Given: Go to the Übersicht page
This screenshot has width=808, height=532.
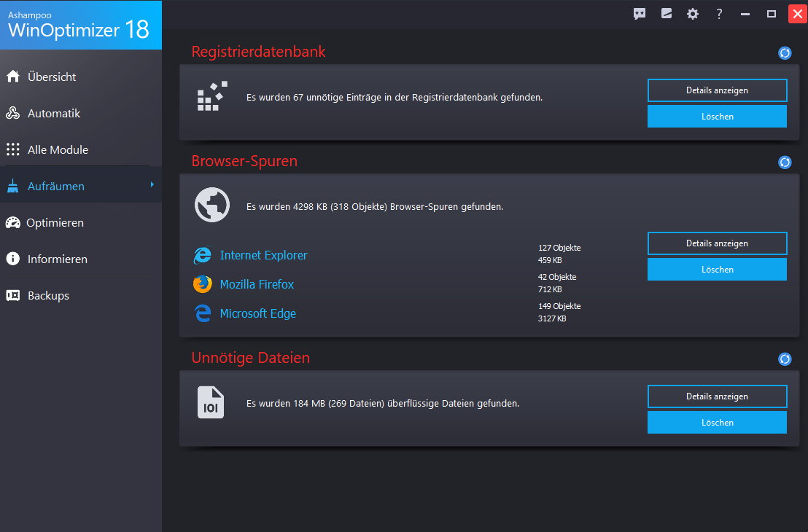Looking at the screenshot, I should (52, 77).
